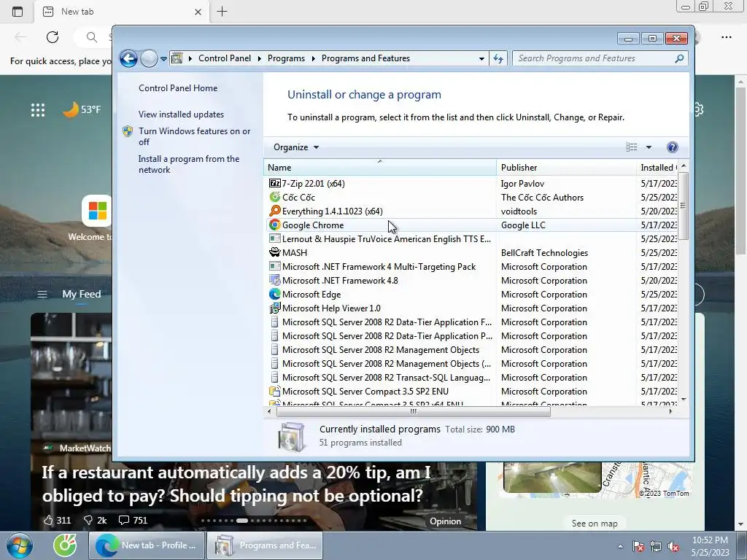The height and width of the screenshot is (560, 747).
Task: Sort by Installed On column header
Action: pos(657,167)
